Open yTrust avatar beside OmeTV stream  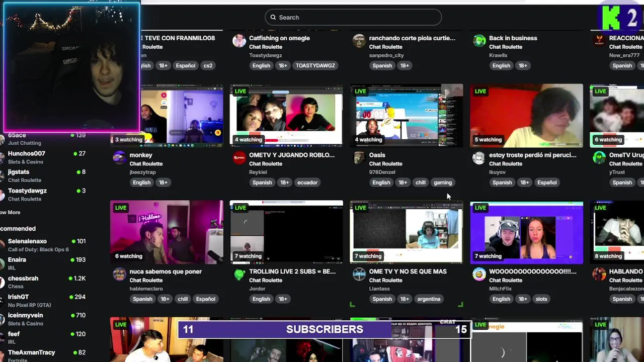click(599, 158)
